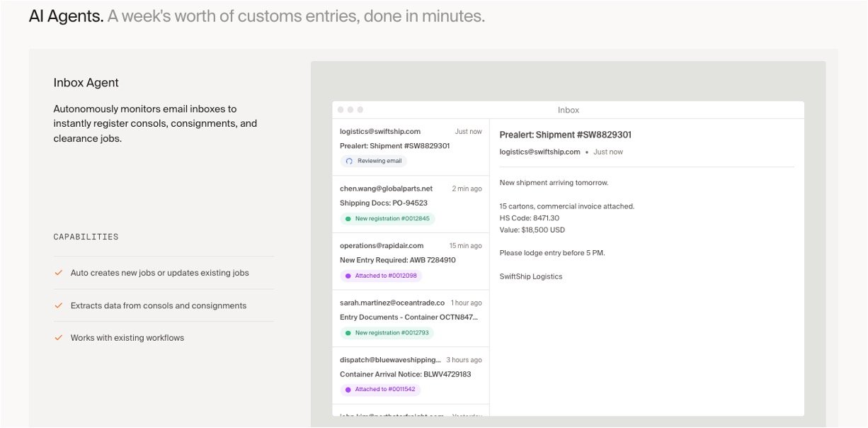Click the Inbox Agent heading

pyautogui.click(x=86, y=83)
